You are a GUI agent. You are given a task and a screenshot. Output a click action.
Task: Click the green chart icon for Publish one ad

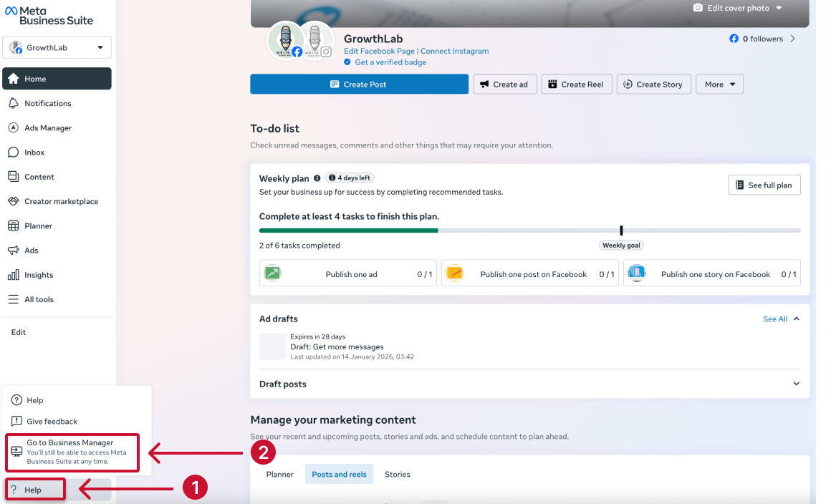[272, 273]
